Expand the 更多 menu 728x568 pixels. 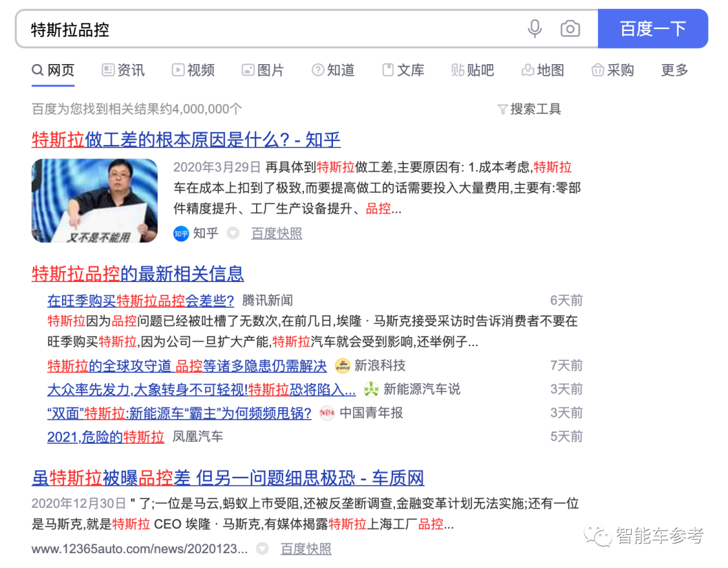click(x=675, y=70)
